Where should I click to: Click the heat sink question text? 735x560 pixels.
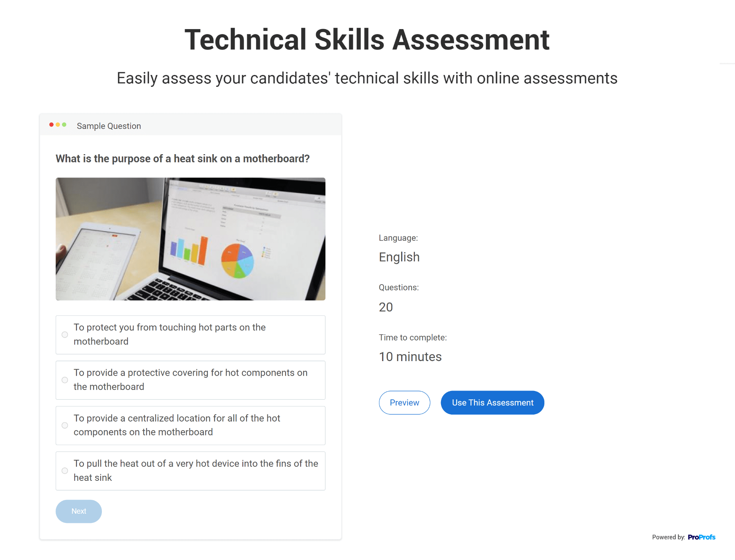[182, 159]
